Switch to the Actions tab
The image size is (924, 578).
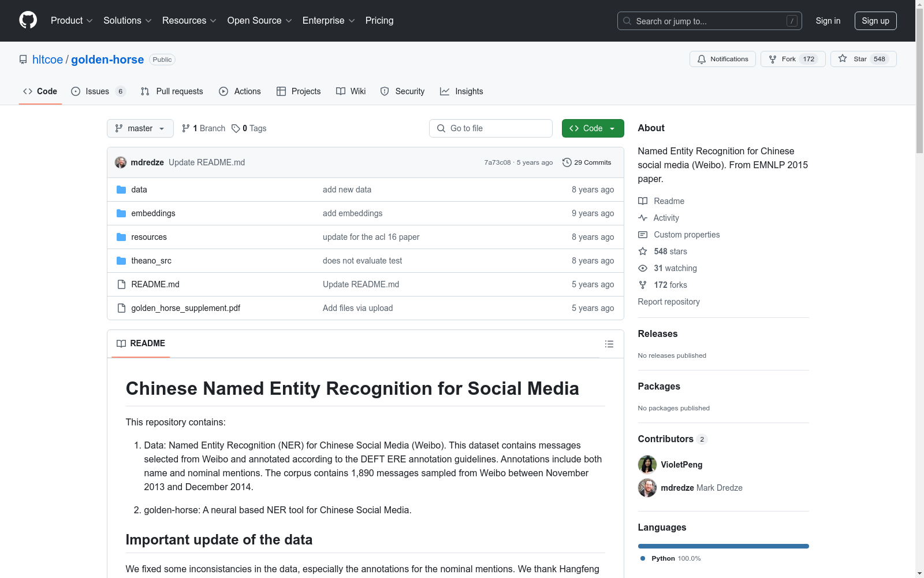pyautogui.click(x=240, y=91)
